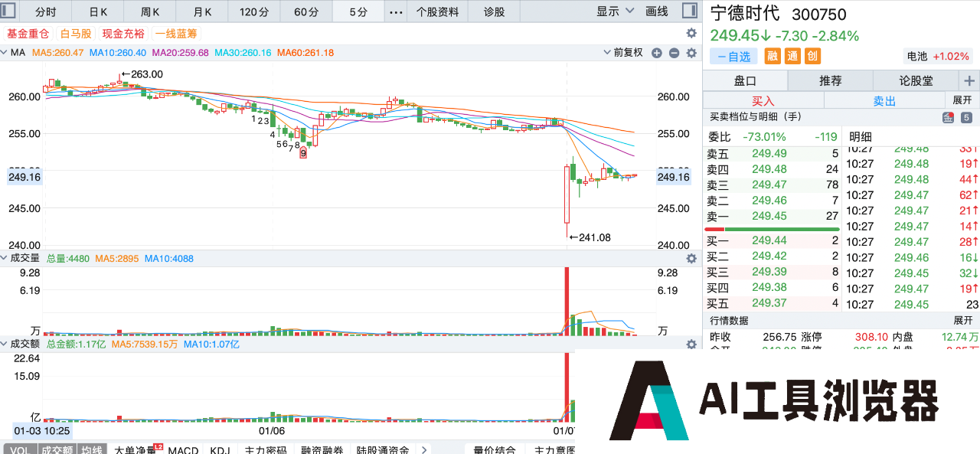Zoom in chart with the plus circle
This screenshot has height=454, width=980.
tap(657, 53)
